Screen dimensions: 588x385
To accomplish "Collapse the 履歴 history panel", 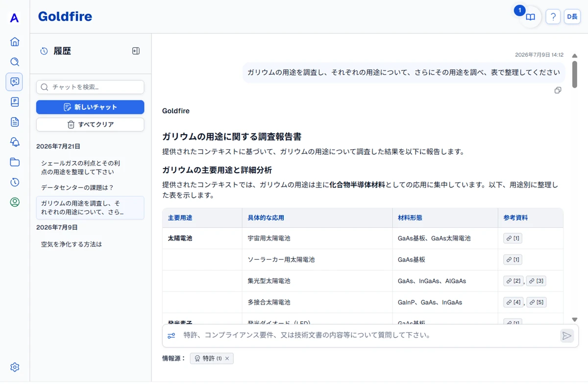I will coord(136,51).
